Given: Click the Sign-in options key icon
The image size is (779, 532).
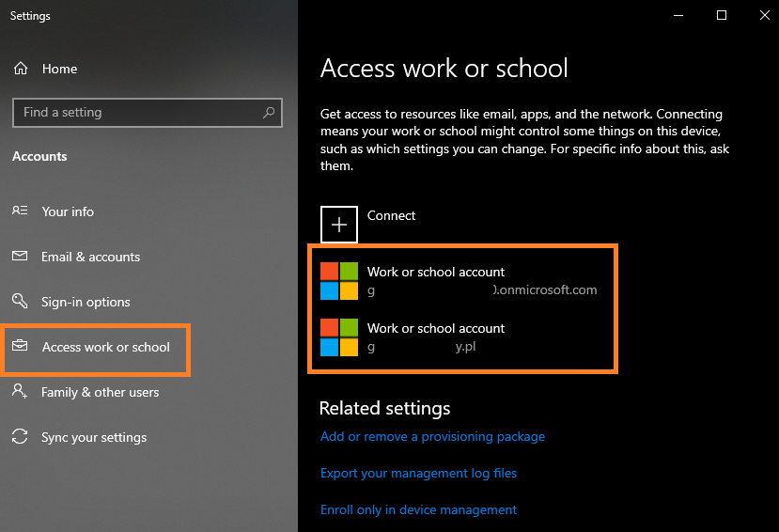Looking at the screenshot, I should tap(20, 301).
